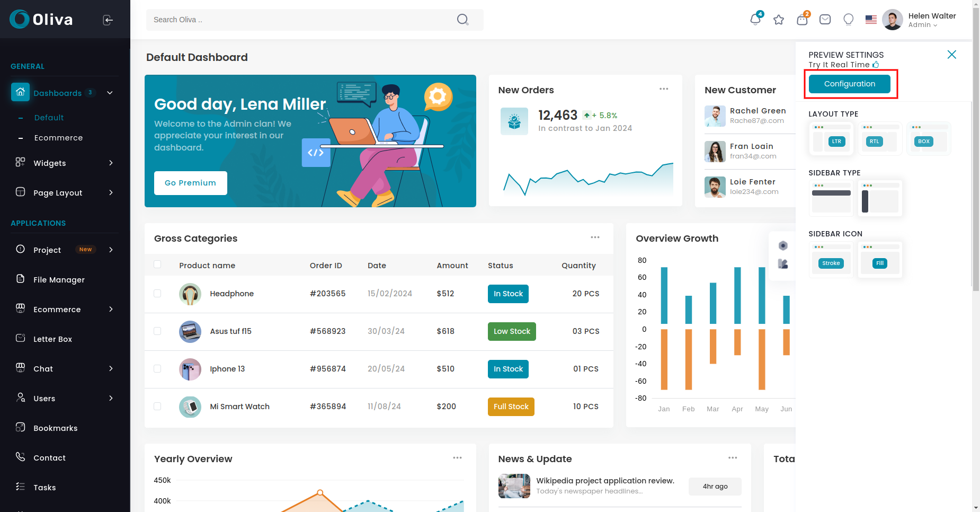Open the shopping cart icon with badge

[802, 20]
